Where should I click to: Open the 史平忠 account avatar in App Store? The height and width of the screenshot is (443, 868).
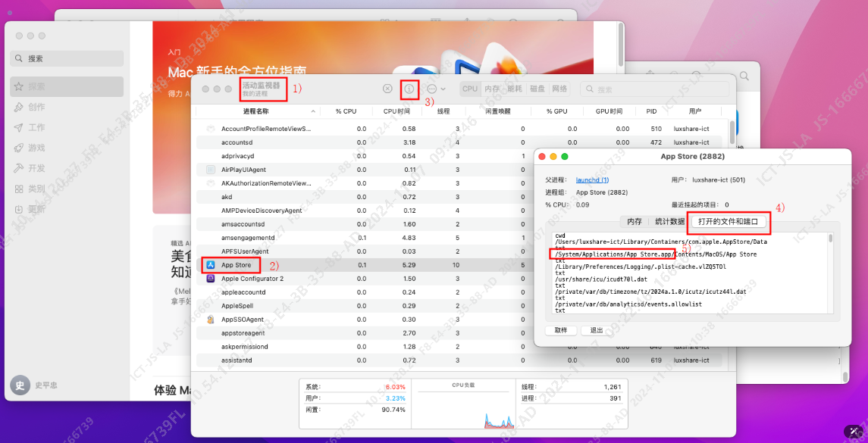20,385
